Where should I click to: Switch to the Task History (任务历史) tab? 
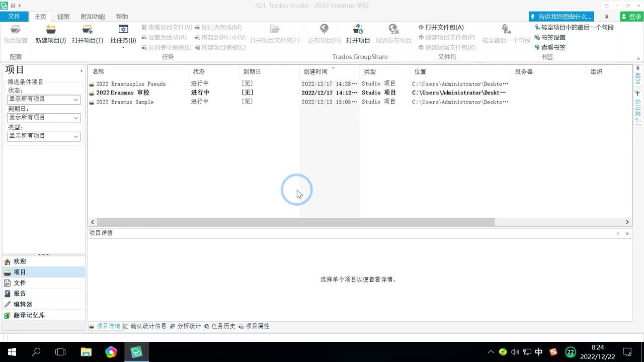[220, 326]
